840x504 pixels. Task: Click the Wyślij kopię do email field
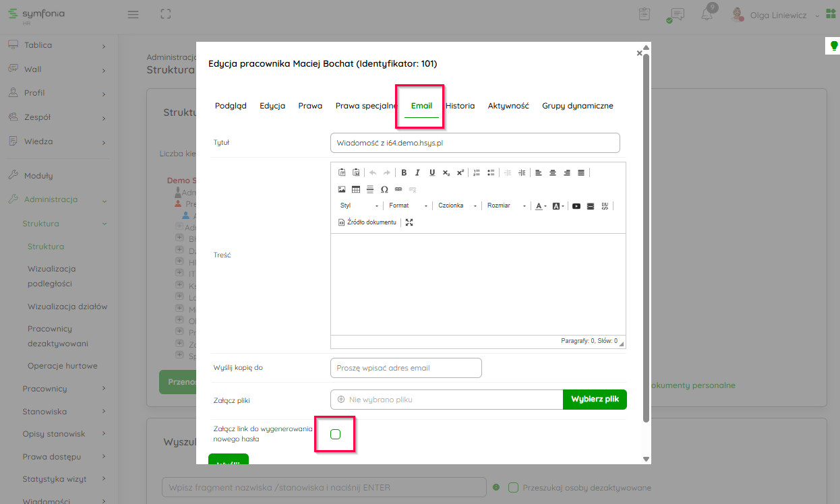click(x=406, y=368)
